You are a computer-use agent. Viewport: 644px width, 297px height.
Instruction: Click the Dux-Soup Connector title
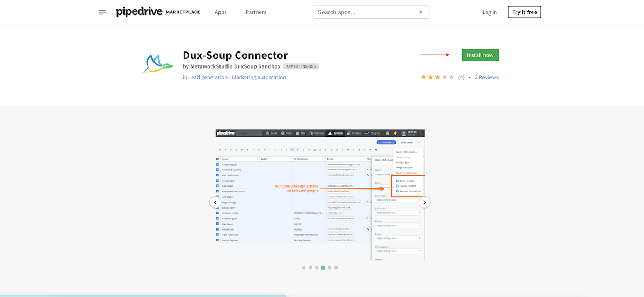(x=235, y=55)
